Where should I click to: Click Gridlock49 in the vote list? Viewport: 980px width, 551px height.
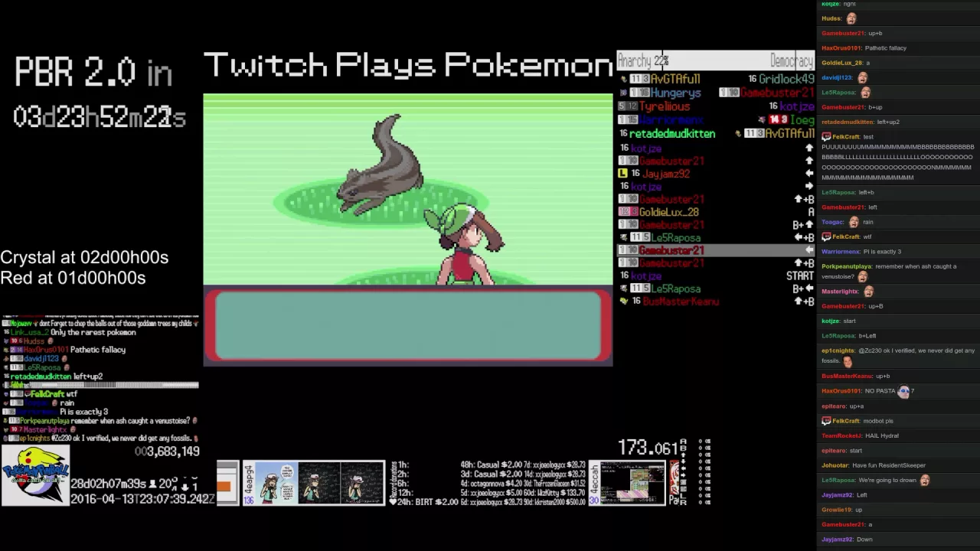(786, 80)
